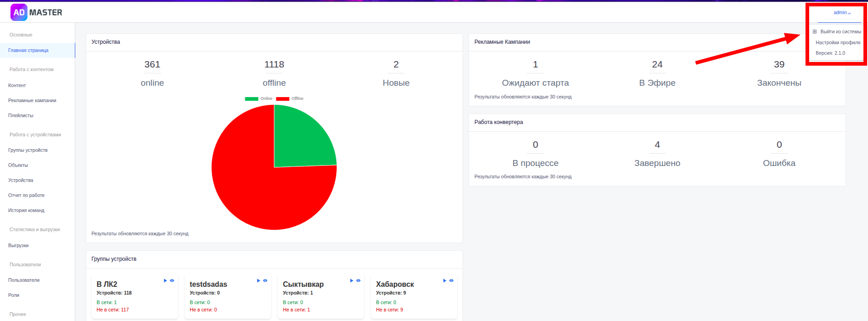The width and height of the screenshot is (868, 321).
Task: View Сыктывкар group via eye icon
Action: 358,280
